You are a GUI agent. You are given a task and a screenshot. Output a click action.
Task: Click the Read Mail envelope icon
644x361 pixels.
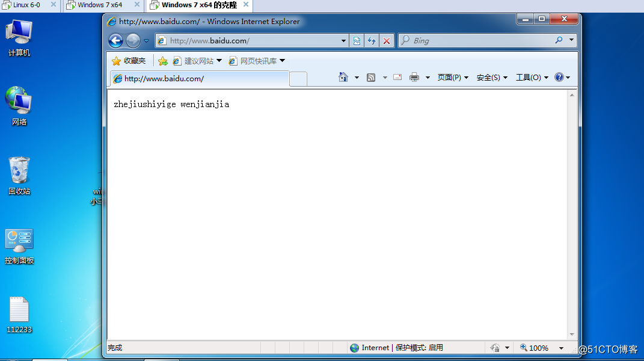click(x=397, y=77)
